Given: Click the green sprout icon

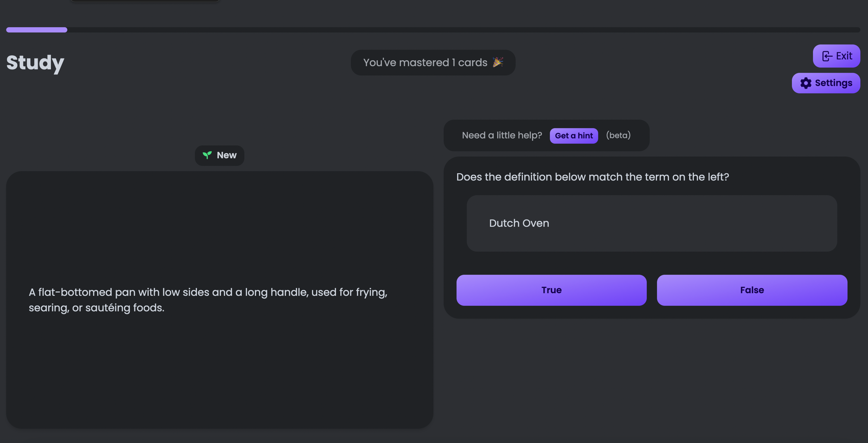Looking at the screenshot, I should coord(207,155).
